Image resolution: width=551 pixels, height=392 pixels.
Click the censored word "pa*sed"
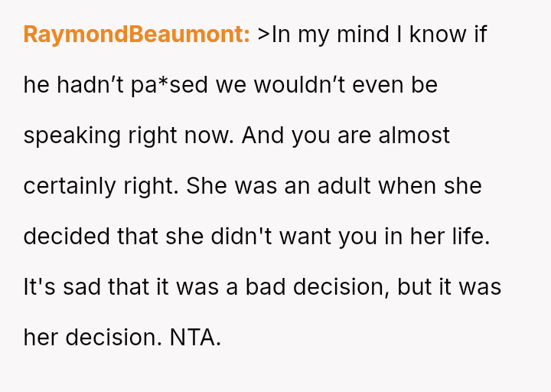(x=159, y=85)
